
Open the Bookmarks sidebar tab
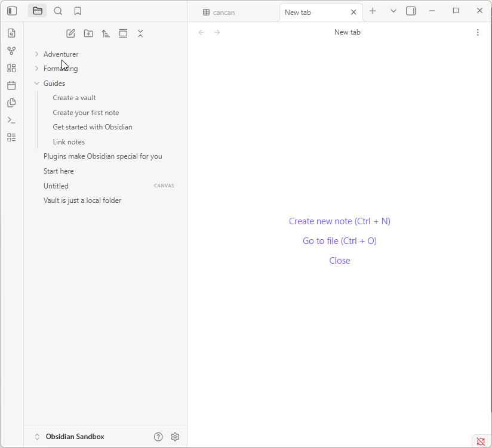click(x=78, y=11)
